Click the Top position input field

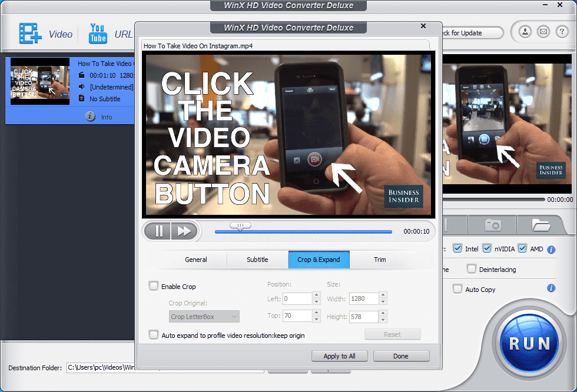tap(297, 315)
